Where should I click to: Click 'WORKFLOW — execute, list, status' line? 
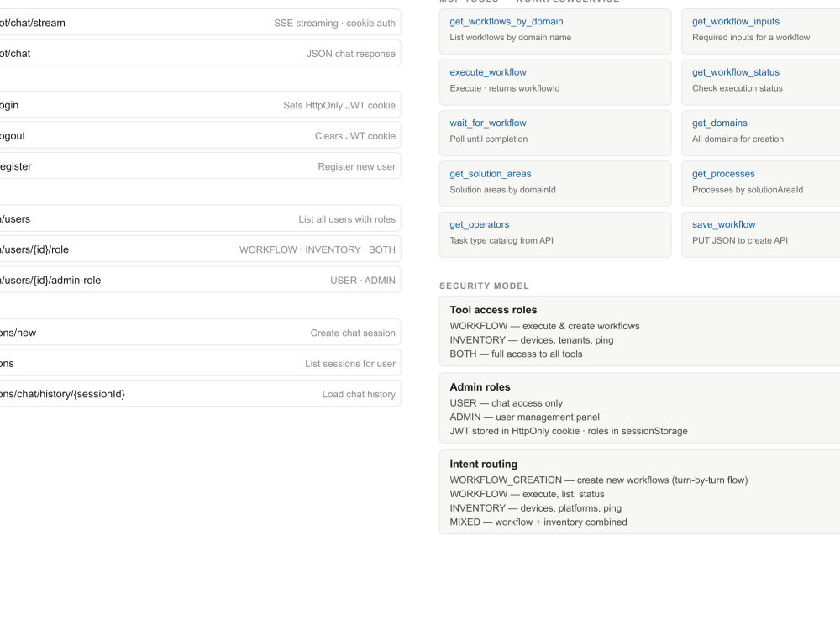527,495
